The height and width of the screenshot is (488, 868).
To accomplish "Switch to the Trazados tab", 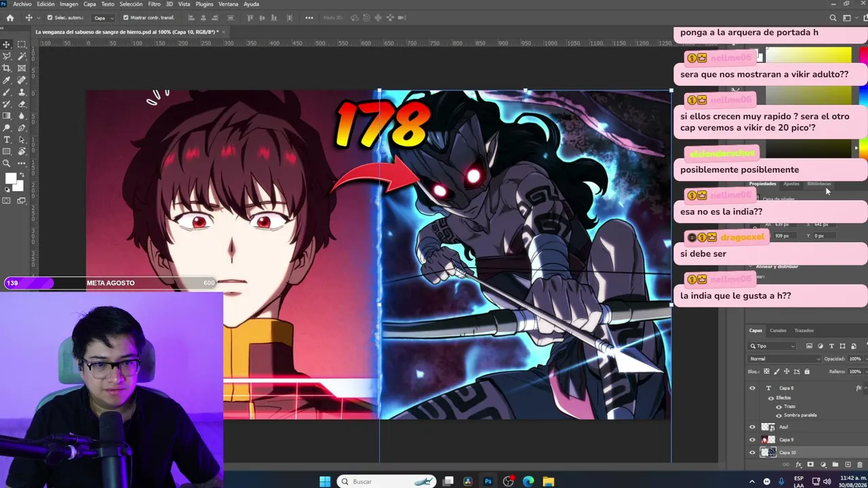I will tap(804, 331).
